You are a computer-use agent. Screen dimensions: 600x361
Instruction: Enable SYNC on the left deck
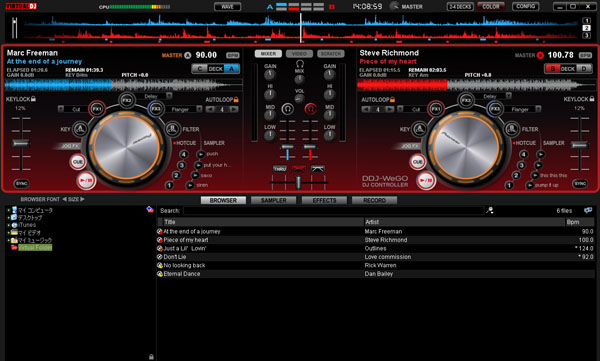21,184
